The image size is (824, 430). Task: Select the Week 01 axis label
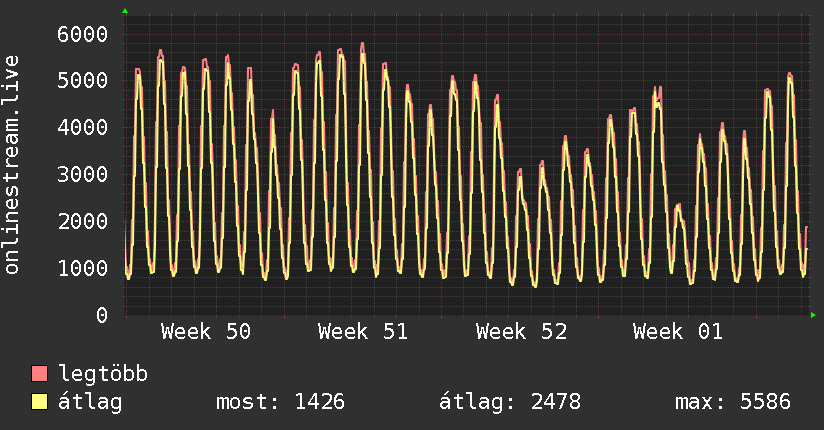coord(677,332)
